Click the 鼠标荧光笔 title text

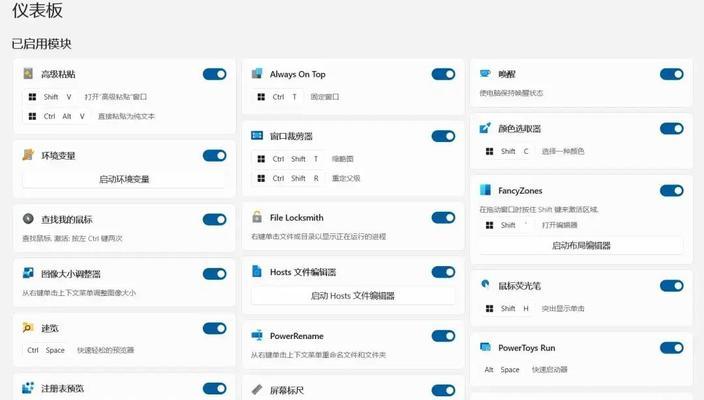(519, 286)
